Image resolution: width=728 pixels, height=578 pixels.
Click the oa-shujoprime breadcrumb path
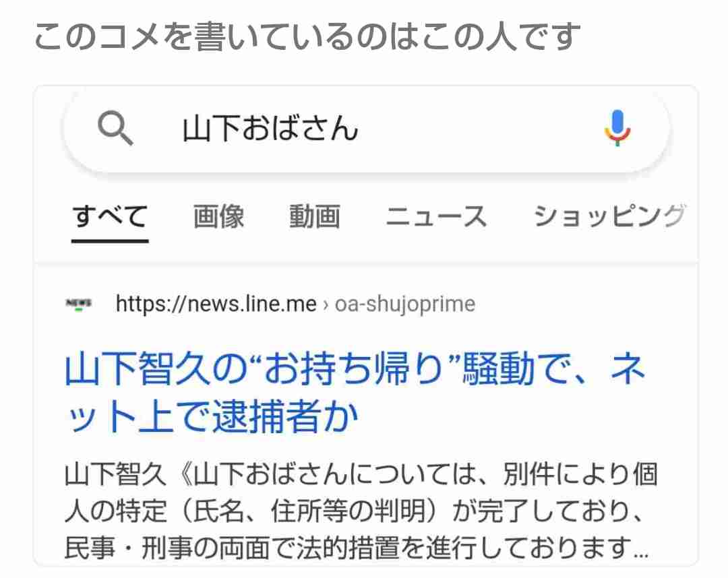tap(405, 304)
